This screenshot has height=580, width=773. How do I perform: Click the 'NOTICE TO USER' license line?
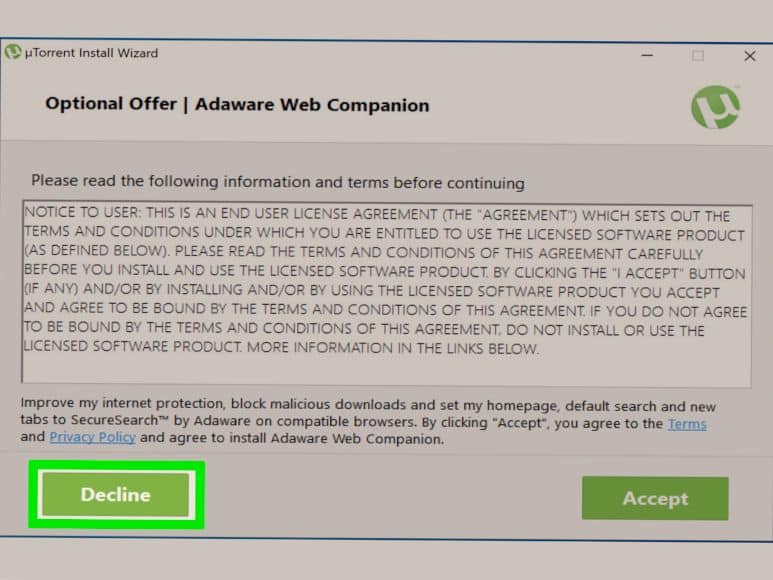click(x=377, y=214)
